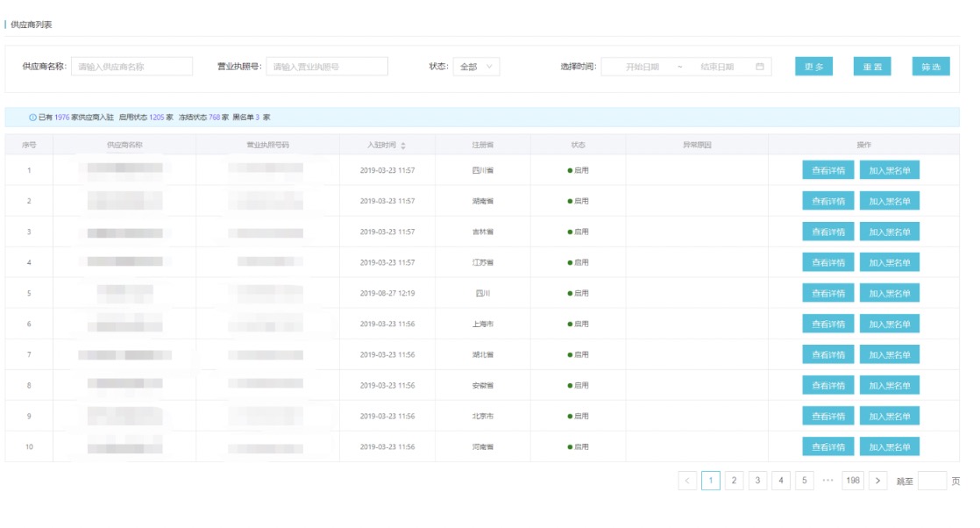This screenshot has height=528, width=980.
Task: Click the 1976 total suppliers count
Action: [62, 117]
